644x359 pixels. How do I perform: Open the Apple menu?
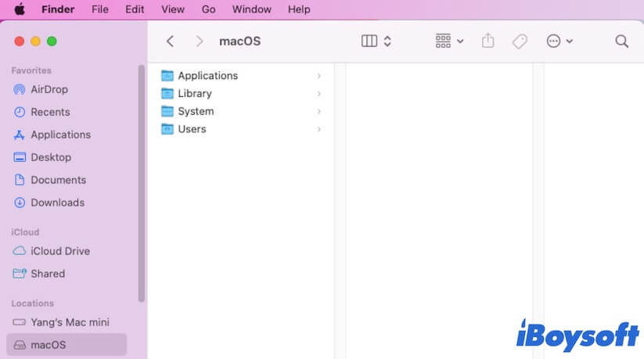click(x=20, y=9)
